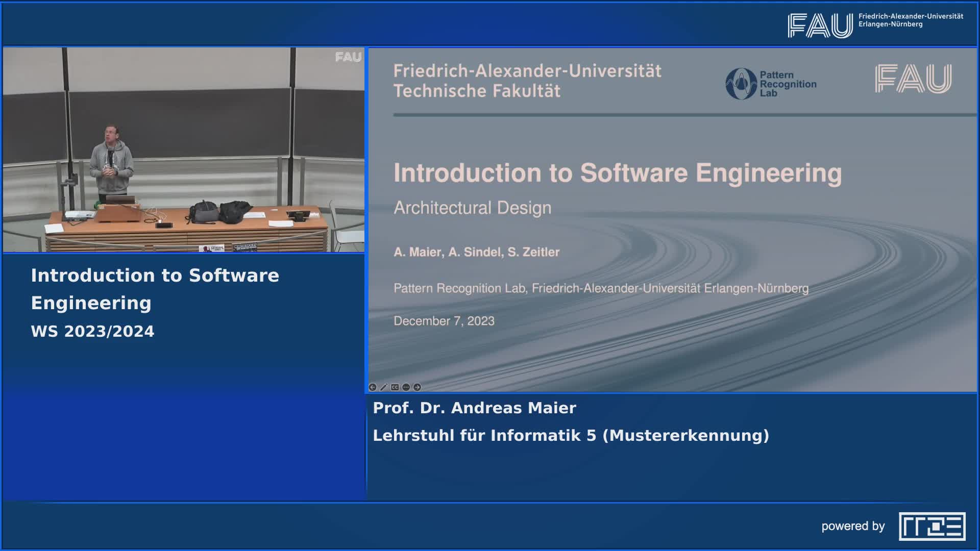The width and height of the screenshot is (980, 551).
Task: Click the lecturer camera video thumbnail
Action: (x=184, y=150)
